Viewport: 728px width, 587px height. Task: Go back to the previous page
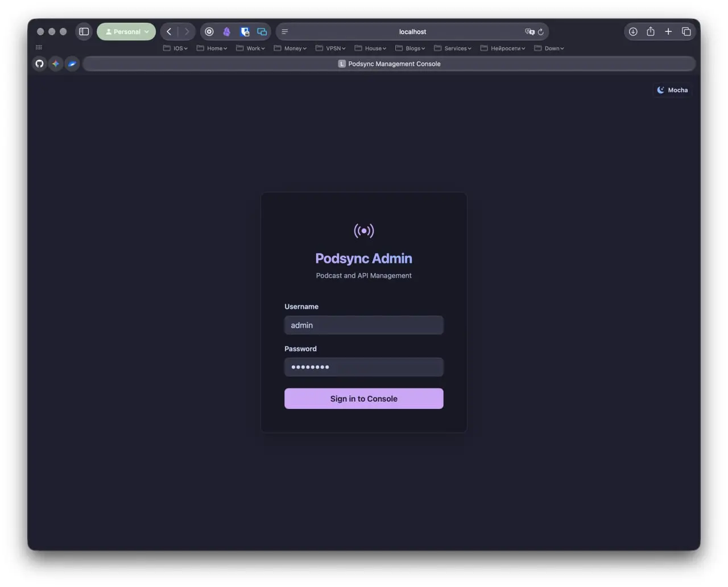(169, 32)
